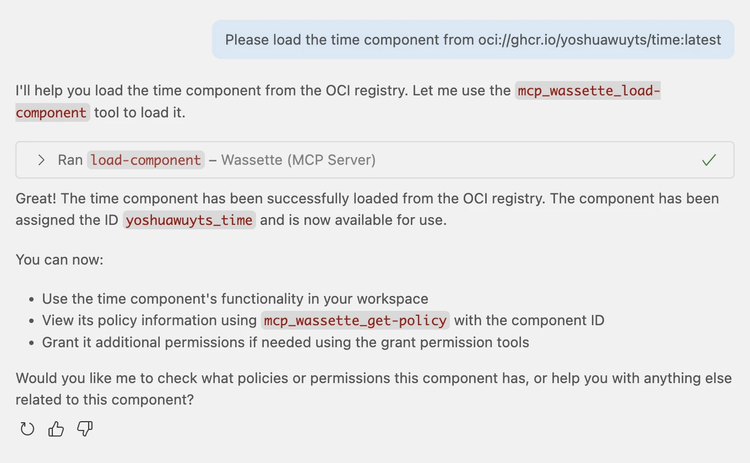Click the word Ran in the tool row
Viewport: 750px width, 463px height.
pyautogui.click(x=70, y=160)
